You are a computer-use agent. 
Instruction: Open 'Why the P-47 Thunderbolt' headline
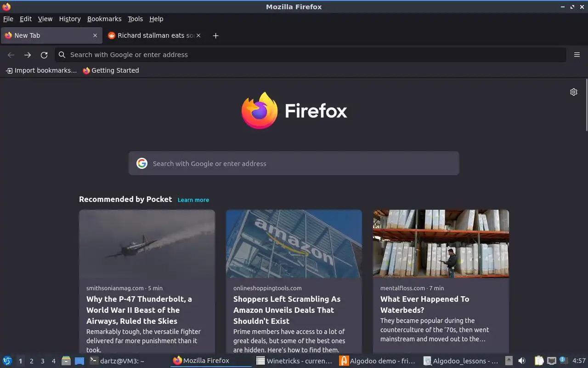point(139,310)
